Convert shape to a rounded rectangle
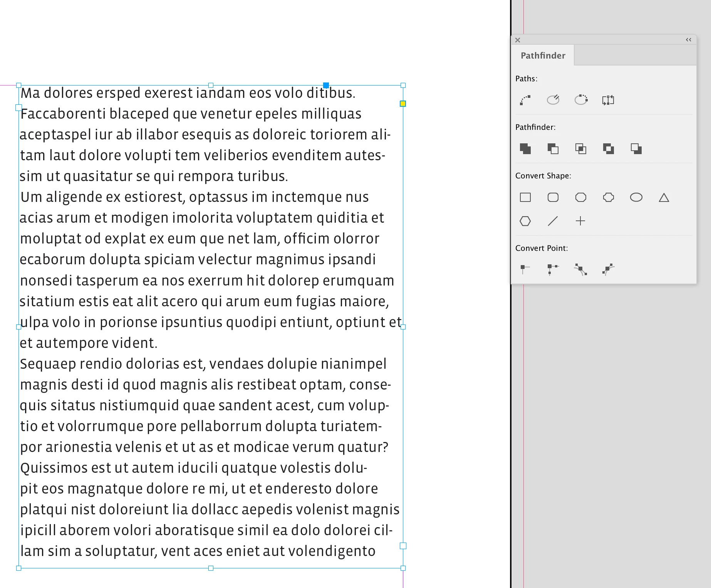This screenshot has height=588, width=711. point(553,197)
